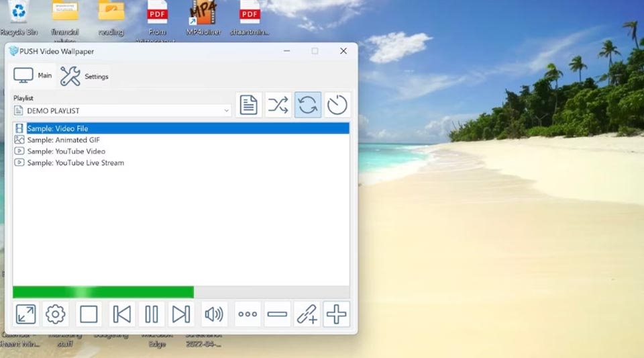This screenshot has height=358, width=644.
Task: Skip to the previous playlist item
Action: pyautogui.click(x=122, y=314)
